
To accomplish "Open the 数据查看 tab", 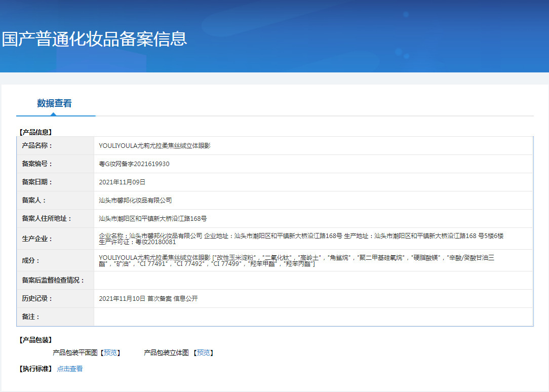I will pyautogui.click(x=54, y=103).
